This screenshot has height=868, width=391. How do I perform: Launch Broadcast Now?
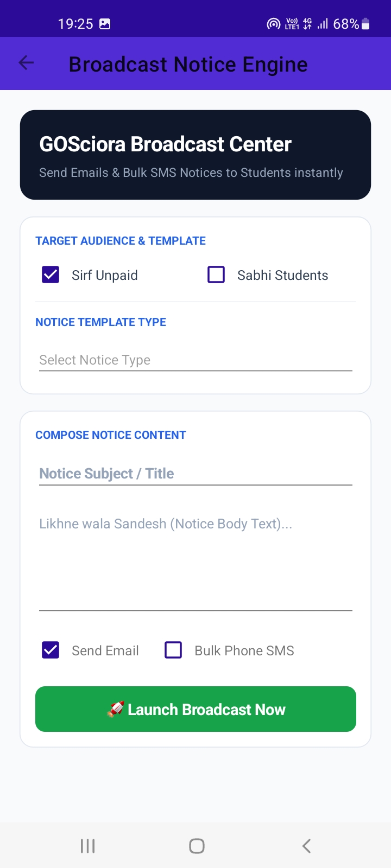pyautogui.click(x=195, y=709)
